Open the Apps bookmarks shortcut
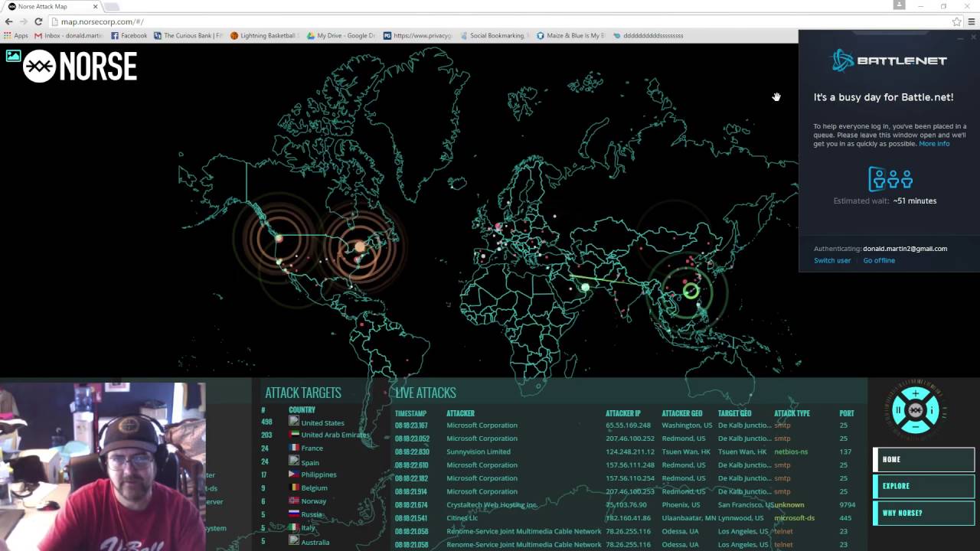The image size is (980, 551). (16, 35)
